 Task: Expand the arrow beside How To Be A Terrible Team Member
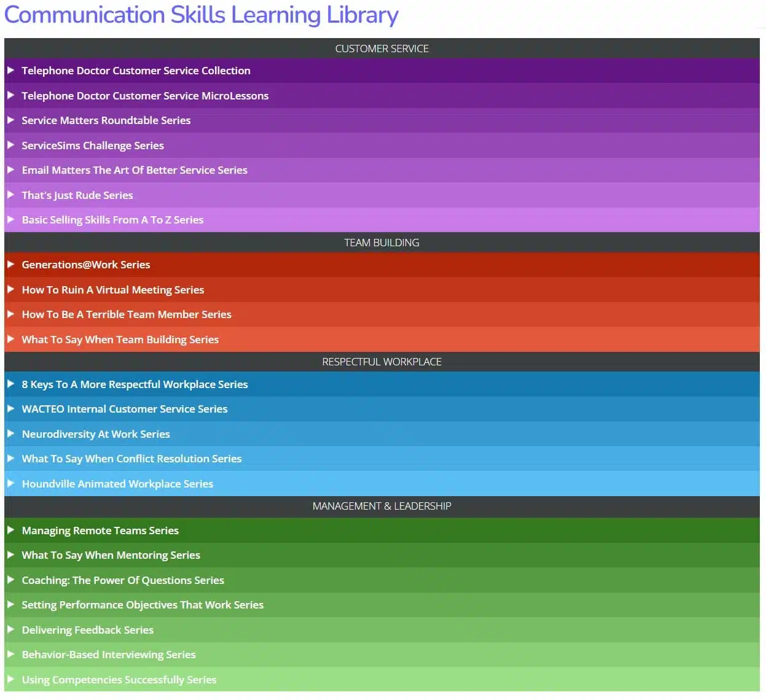click(10, 314)
